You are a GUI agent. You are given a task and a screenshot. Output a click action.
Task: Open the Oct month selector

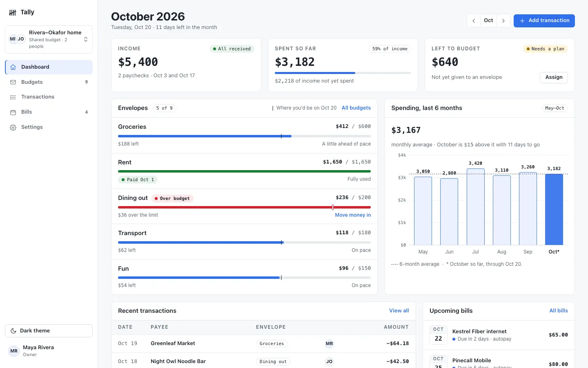[x=488, y=21]
